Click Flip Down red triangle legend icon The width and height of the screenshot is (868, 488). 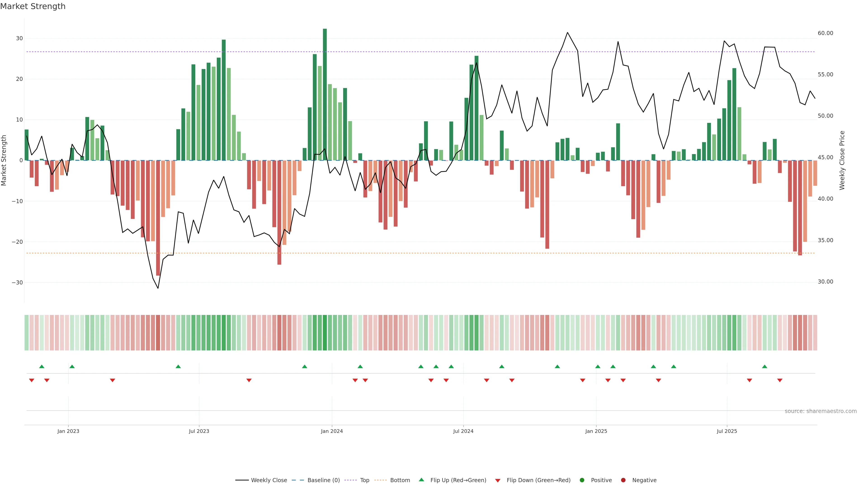498,481
